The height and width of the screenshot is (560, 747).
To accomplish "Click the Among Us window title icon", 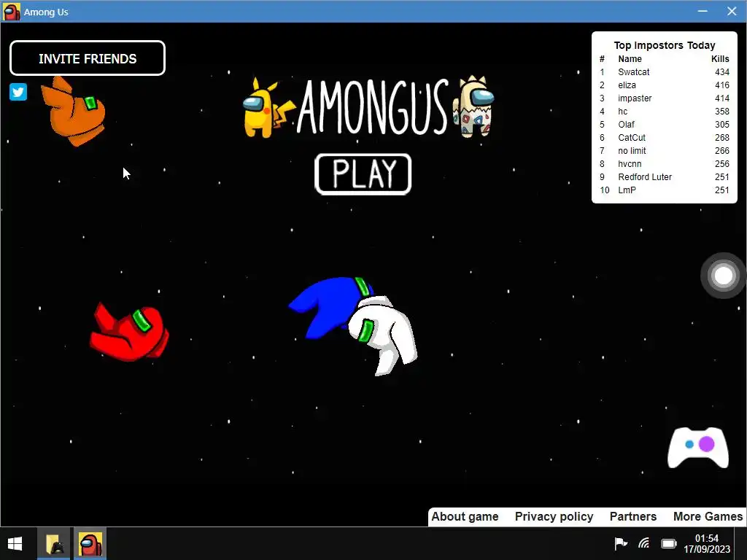I will pyautogui.click(x=12, y=12).
